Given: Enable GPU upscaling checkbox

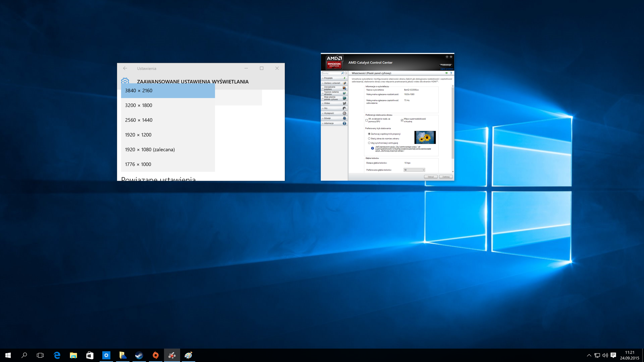Looking at the screenshot, I should click(367, 120).
